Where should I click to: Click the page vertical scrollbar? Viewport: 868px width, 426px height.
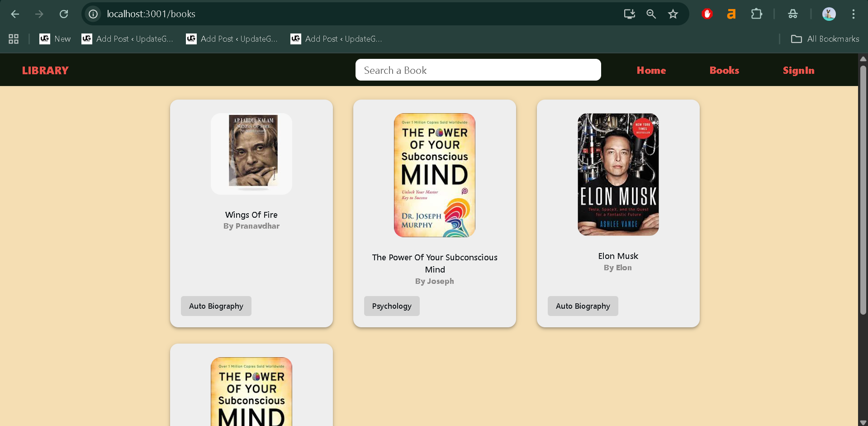863,190
